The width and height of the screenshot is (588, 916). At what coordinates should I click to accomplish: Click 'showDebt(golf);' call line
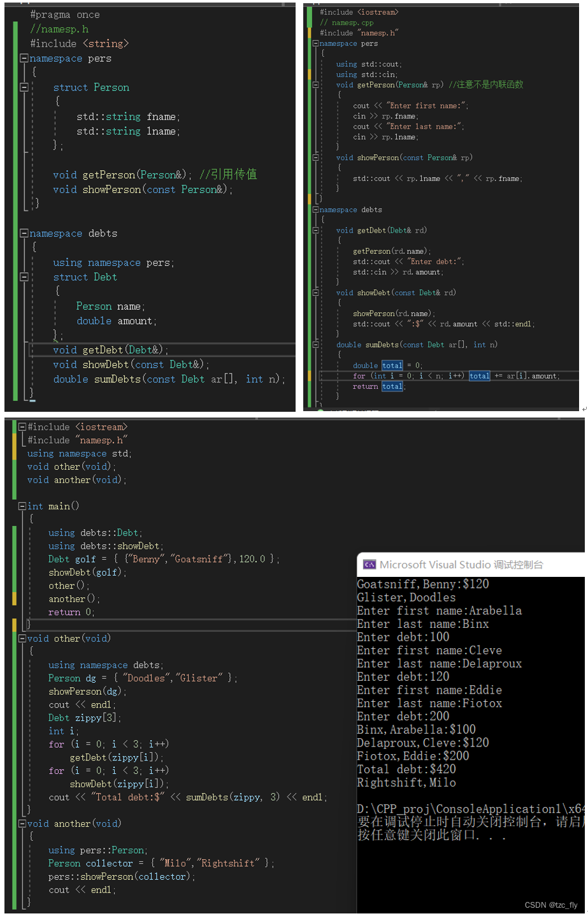point(88,572)
